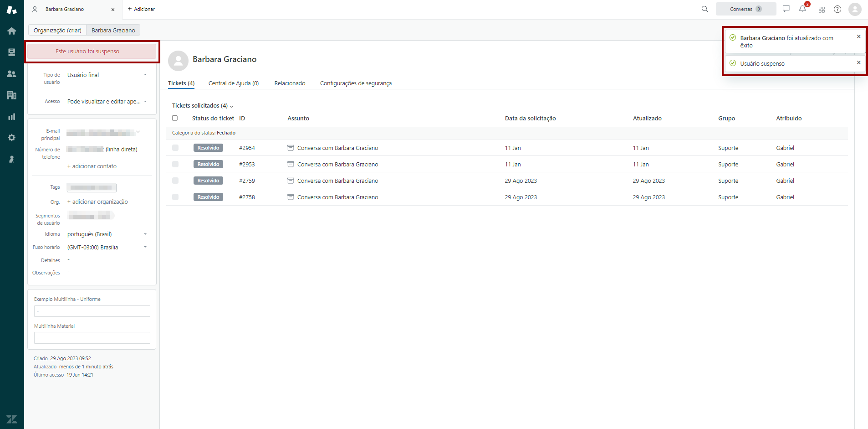This screenshot has width=868, height=429.
Task: Open the Zendesk products grid icon
Action: 822,10
